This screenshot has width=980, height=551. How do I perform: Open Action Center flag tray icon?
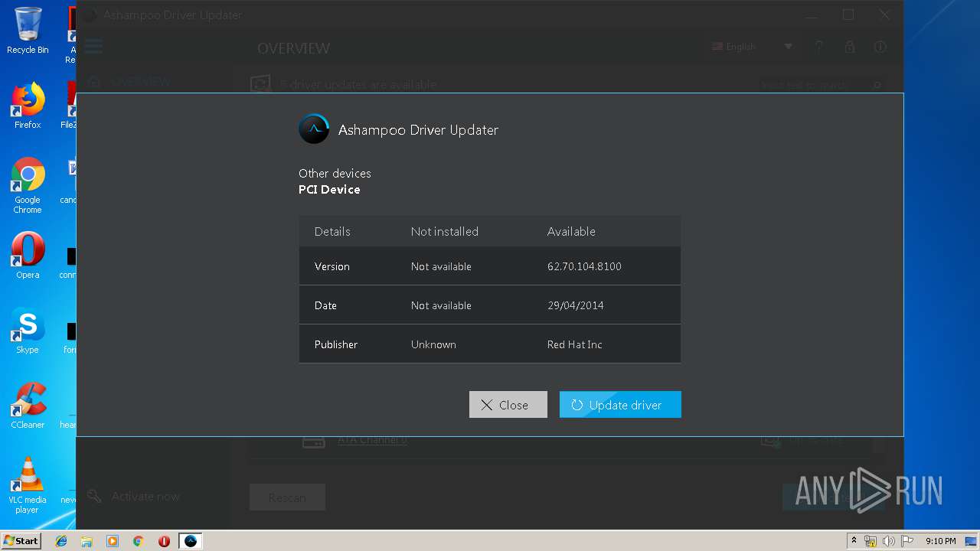tap(907, 541)
